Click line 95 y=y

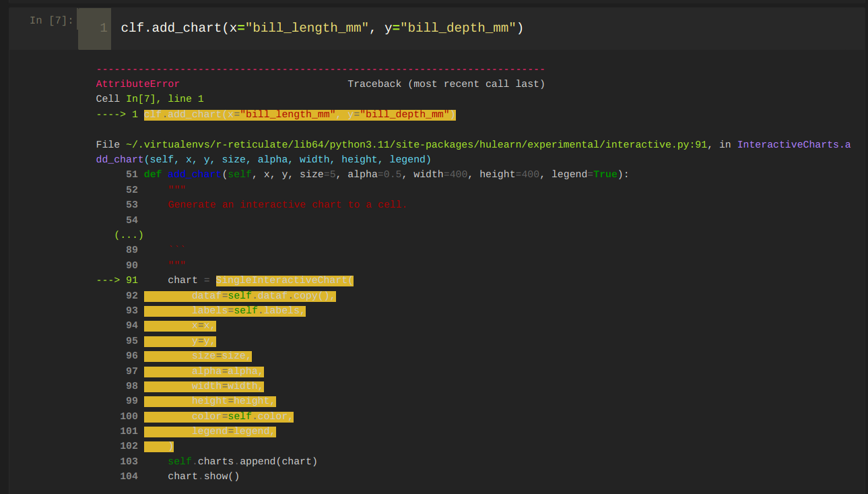pos(203,341)
